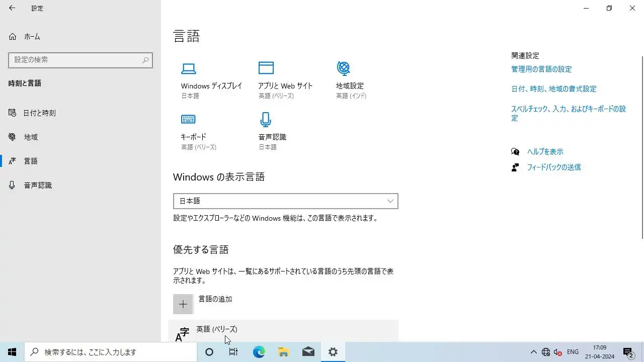This screenshot has height=362, width=644.
Task: Click the ヘルプを表示 link
Action: pyautogui.click(x=545, y=152)
